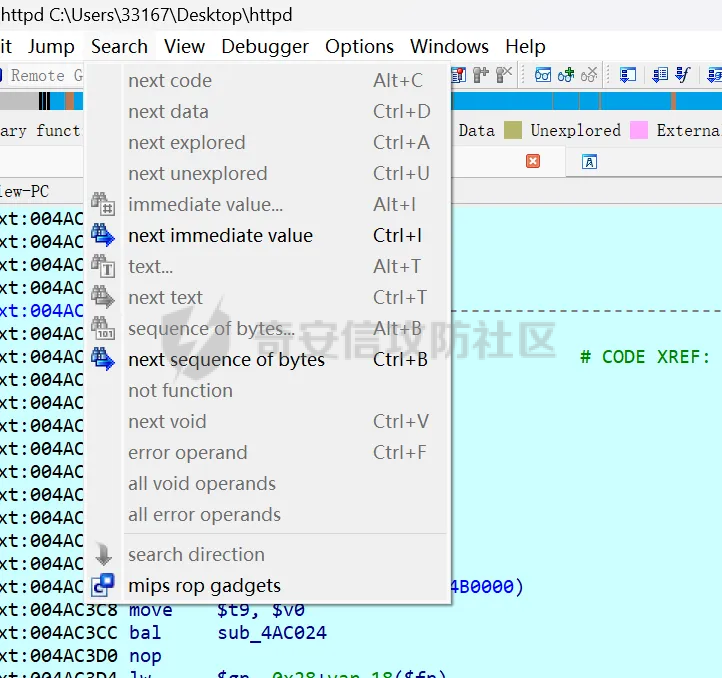Click the '$t9, $v0' operands
Image resolution: width=722 pixels, height=678 pixels.
[x=261, y=610]
